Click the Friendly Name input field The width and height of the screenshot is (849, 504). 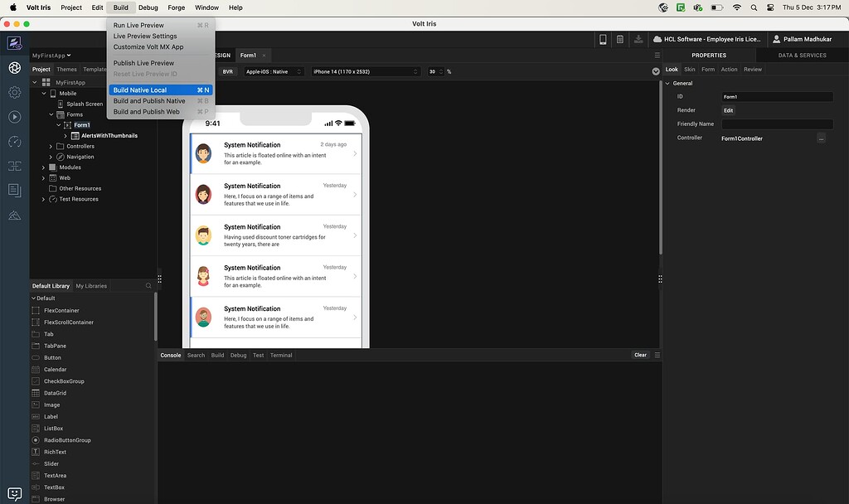(x=777, y=124)
